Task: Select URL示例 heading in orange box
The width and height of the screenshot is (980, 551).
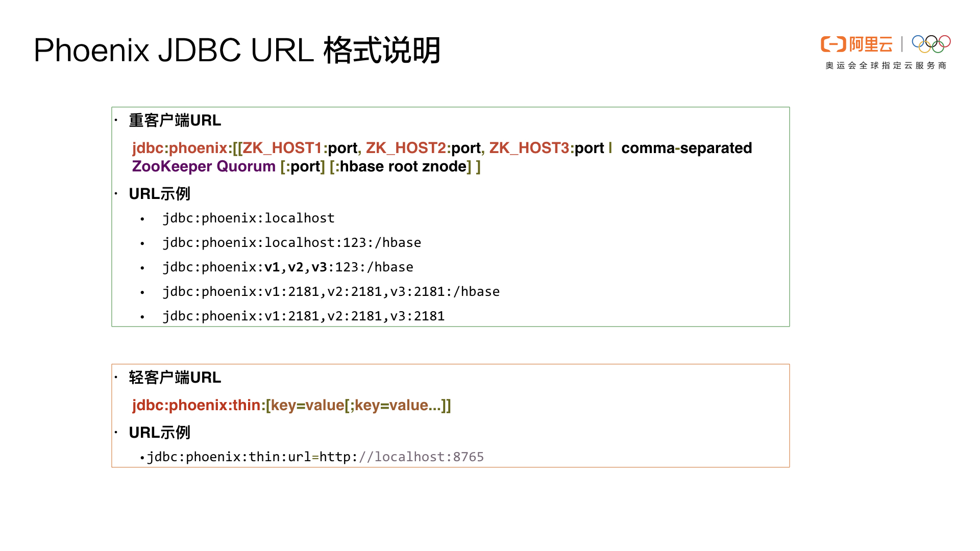Action: [159, 433]
